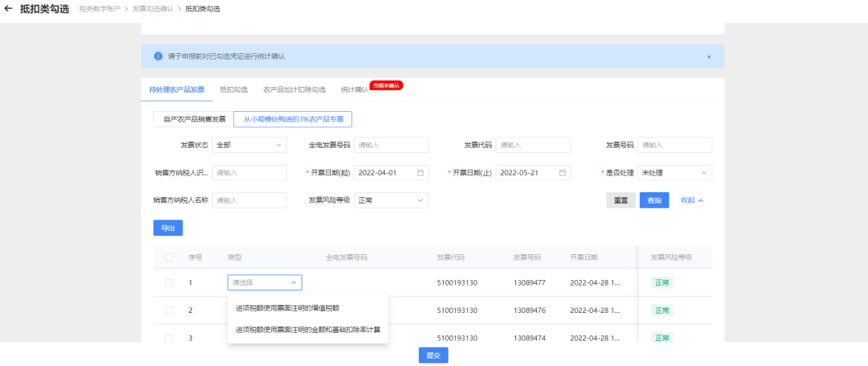The width and height of the screenshot is (868, 366).
Task: Click invoice number 13089474
Action: pos(530,338)
